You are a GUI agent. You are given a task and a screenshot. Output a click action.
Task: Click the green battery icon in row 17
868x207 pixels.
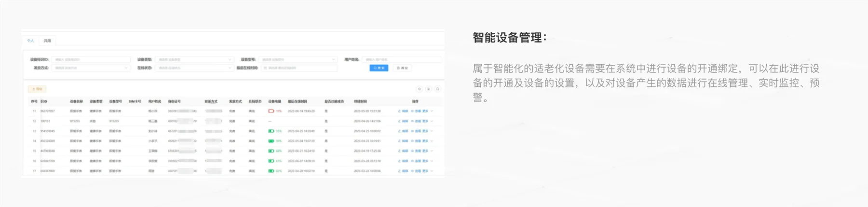click(271, 171)
